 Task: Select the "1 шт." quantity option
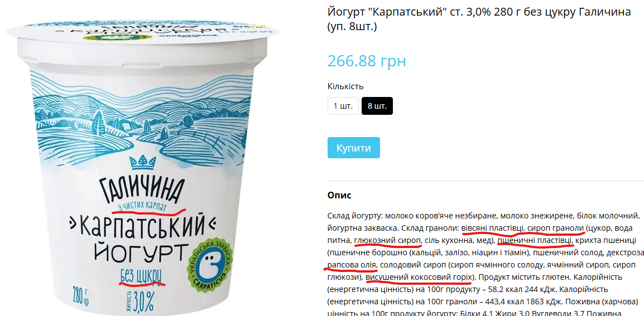[343, 106]
